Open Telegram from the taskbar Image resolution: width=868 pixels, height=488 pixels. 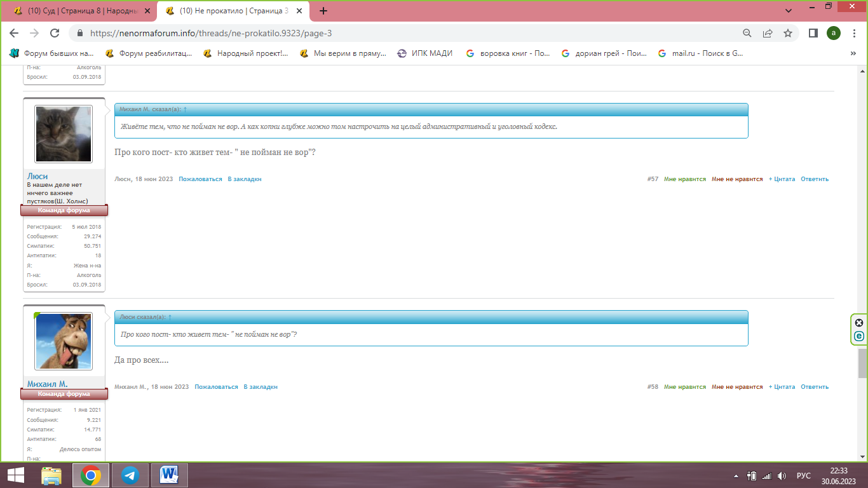(131, 475)
